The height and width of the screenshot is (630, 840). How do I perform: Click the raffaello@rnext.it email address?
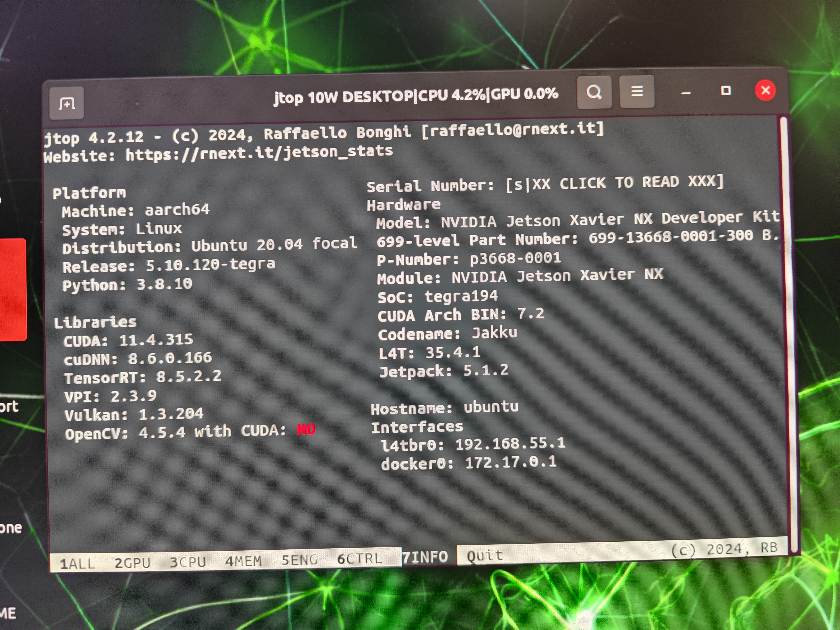512,129
